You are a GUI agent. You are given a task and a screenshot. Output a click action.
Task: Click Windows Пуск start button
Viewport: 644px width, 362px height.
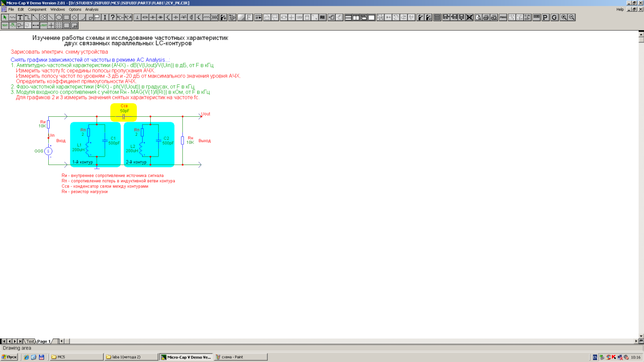click(x=9, y=357)
